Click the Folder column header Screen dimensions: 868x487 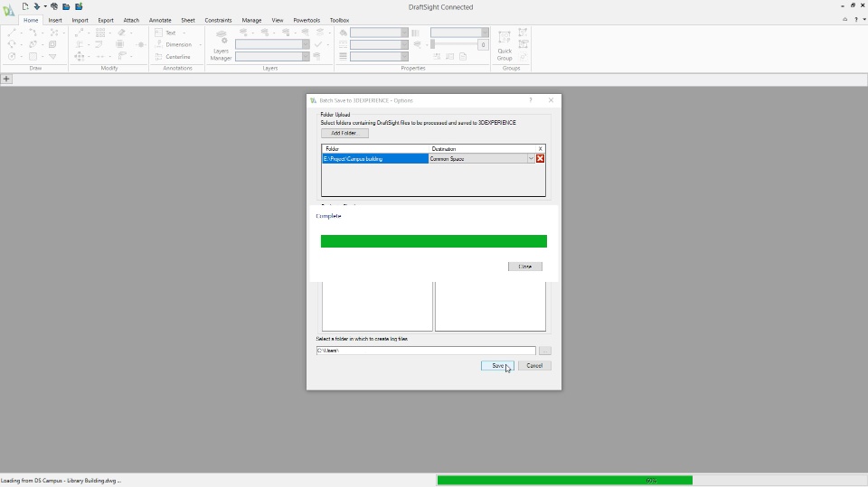click(x=375, y=149)
